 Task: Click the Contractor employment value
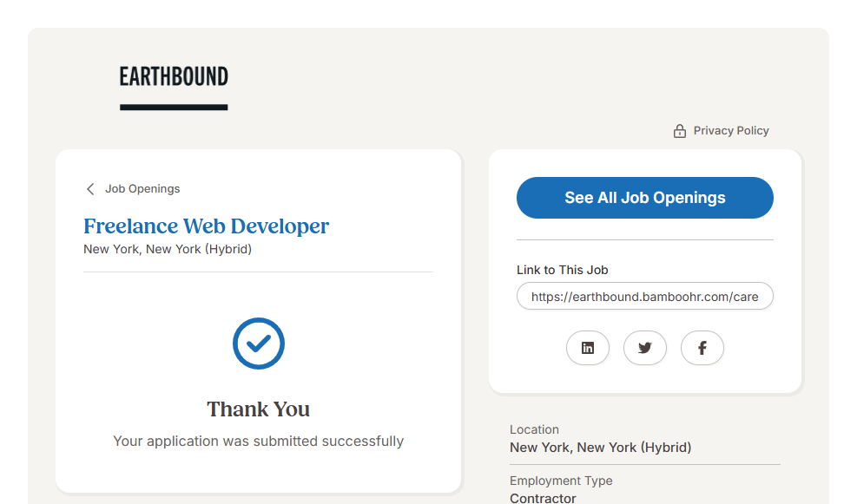pos(543,498)
